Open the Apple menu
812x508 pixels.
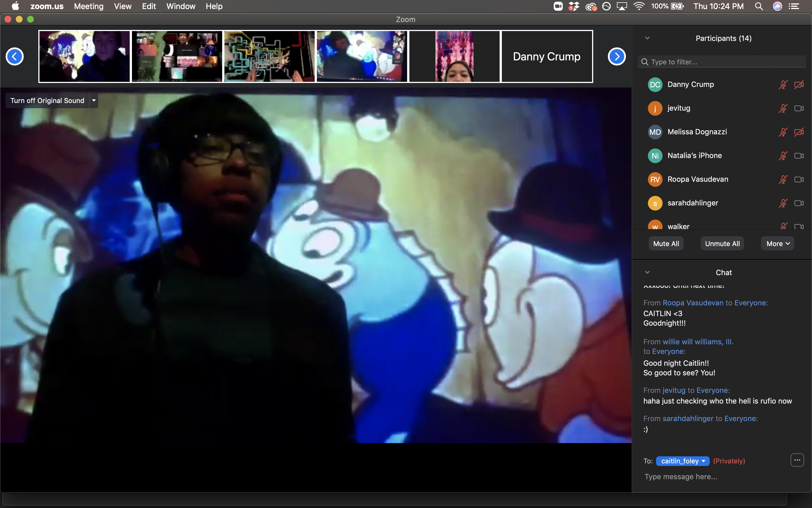tap(15, 6)
